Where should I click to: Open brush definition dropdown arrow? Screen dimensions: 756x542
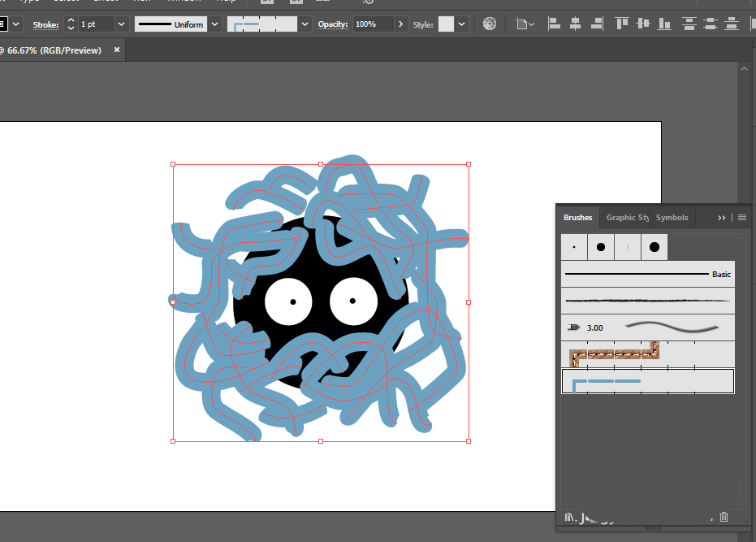(x=305, y=24)
